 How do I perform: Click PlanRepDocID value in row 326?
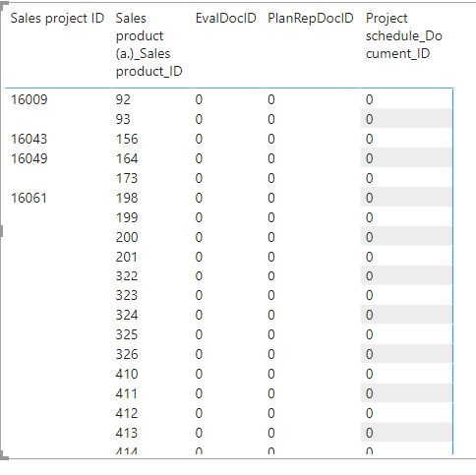point(271,354)
